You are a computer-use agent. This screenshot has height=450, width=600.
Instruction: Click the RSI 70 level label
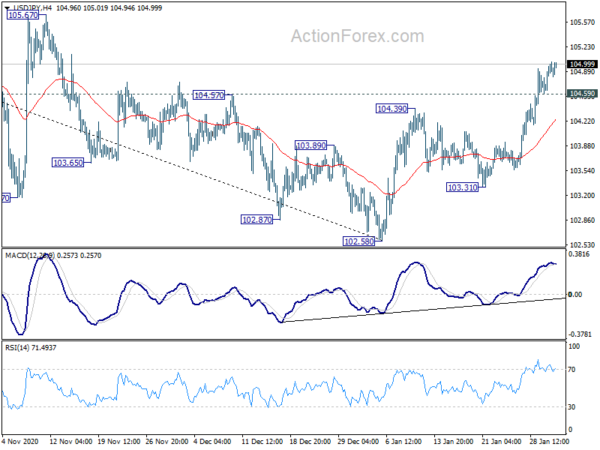pyautogui.click(x=573, y=370)
